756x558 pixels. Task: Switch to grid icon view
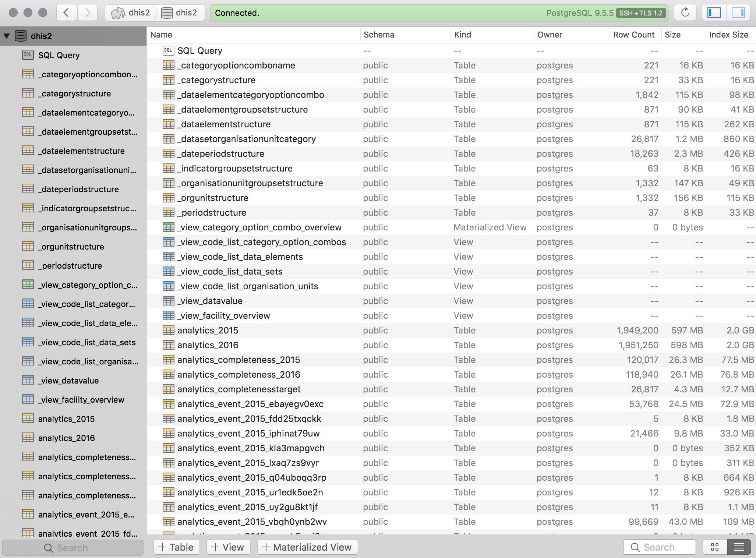coord(715,547)
